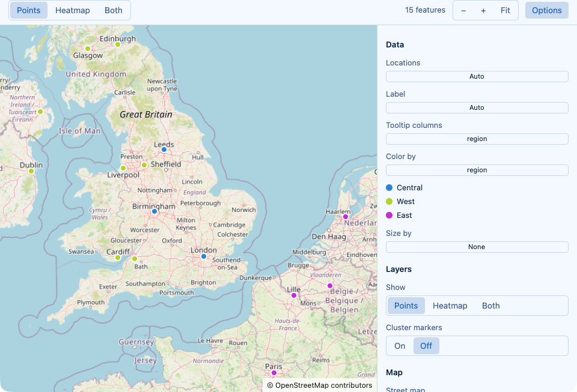This screenshot has height=392, width=577.
Task: Open the Tooltip columns dropdown
Action: [x=477, y=139]
